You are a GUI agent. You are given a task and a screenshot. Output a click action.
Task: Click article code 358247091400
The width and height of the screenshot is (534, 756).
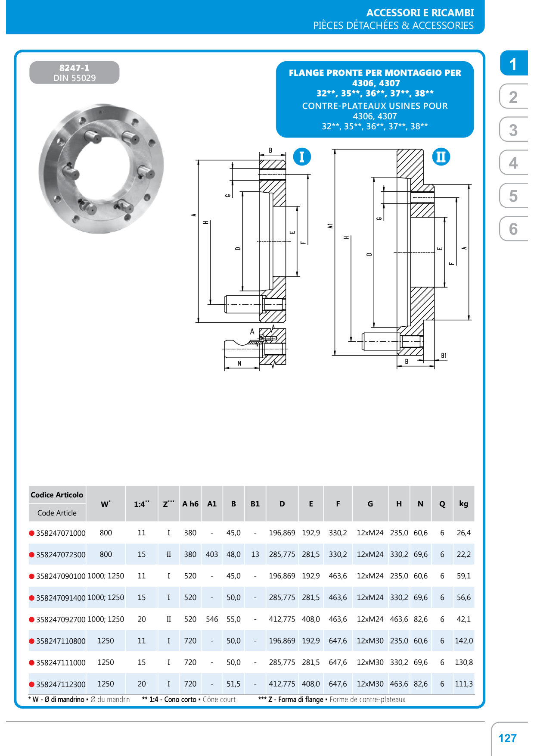[61, 598]
